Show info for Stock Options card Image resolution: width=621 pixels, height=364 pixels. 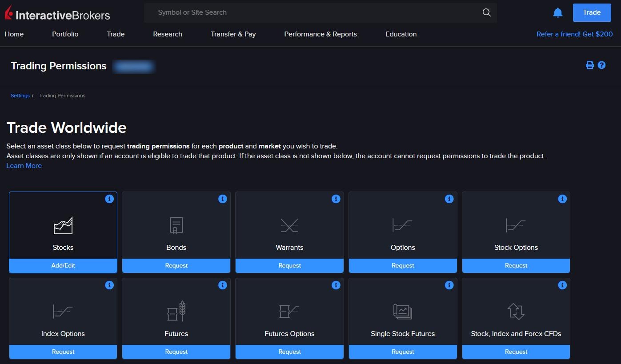tap(562, 199)
